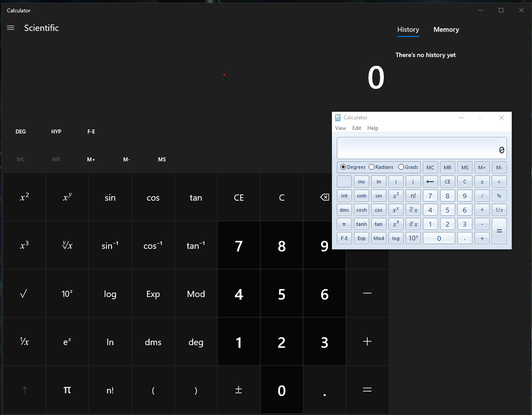Image resolution: width=532 pixels, height=415 pixels.
Task: Click the factorial n! key in classic Calculator
Action: pos(413,195)
